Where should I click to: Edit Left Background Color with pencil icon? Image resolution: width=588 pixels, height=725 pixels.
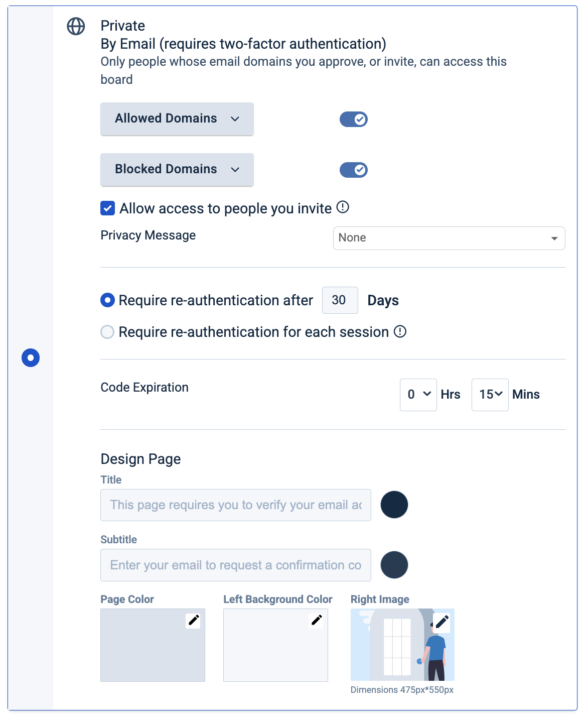317,621
